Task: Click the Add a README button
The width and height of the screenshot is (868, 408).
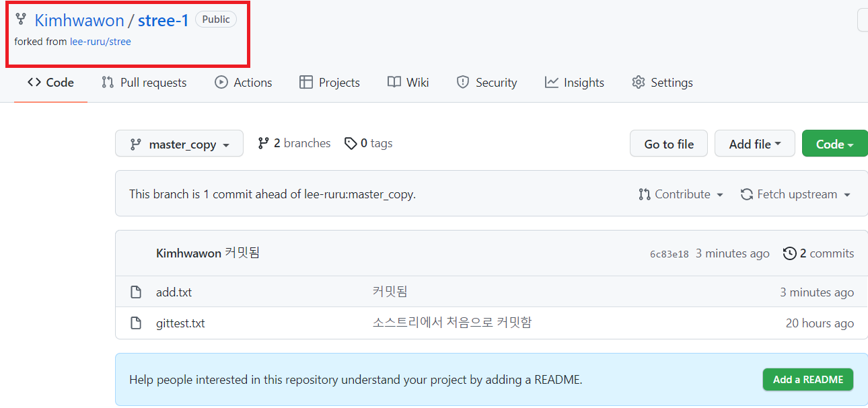Action: coord(808,380)
